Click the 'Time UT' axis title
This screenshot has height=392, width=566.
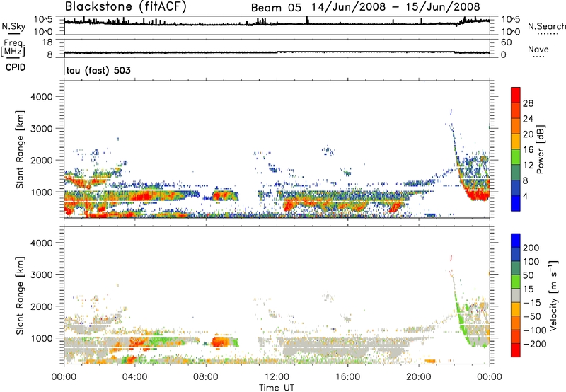click(x=277, y=388)
